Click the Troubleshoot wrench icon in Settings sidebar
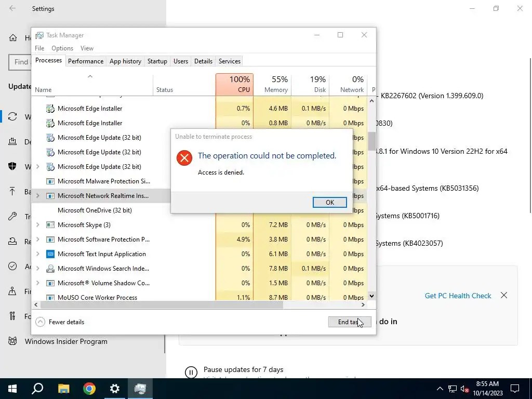Image resolution: width=532 pixels, height=399 pixels. coord(12,216)
